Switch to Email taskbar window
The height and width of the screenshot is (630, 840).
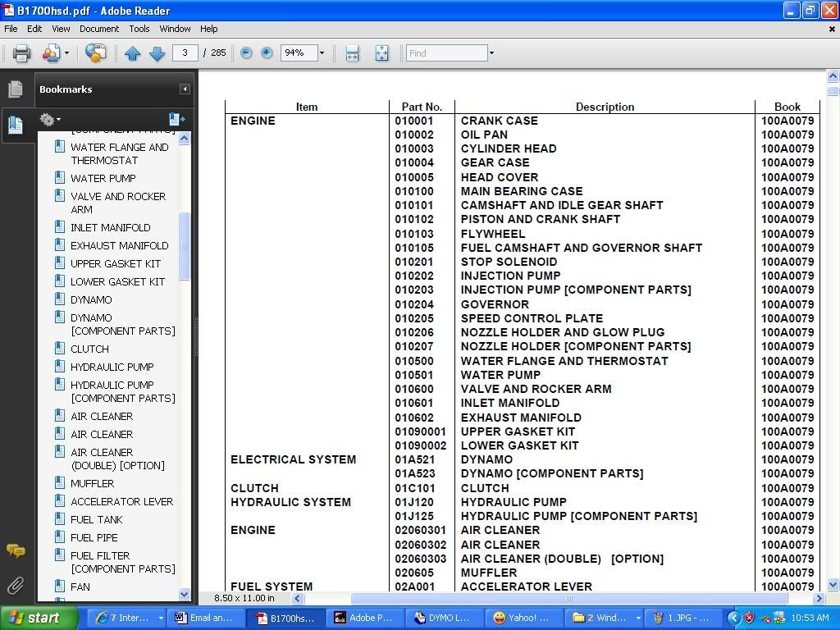point(204,619)
